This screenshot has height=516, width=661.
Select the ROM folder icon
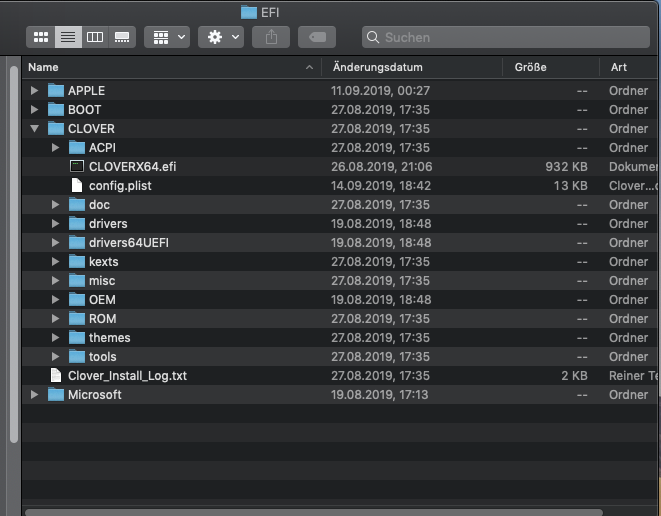[x=77, y=318]
